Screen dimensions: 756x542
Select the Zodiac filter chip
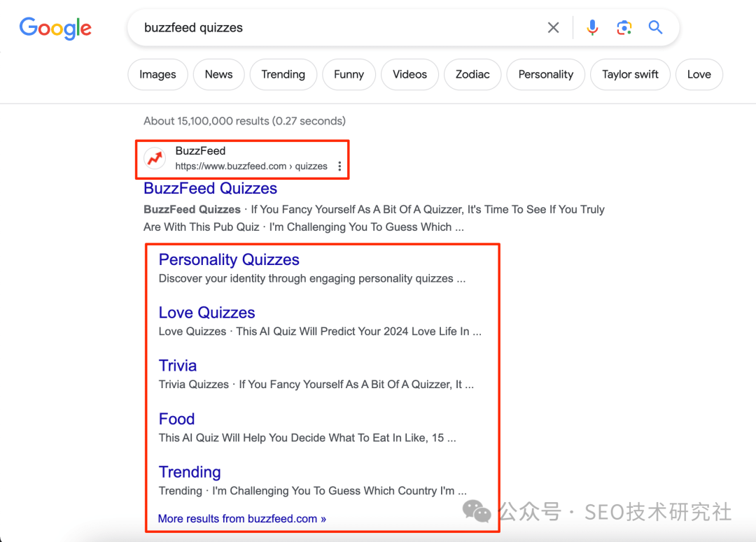pos(472,75)
